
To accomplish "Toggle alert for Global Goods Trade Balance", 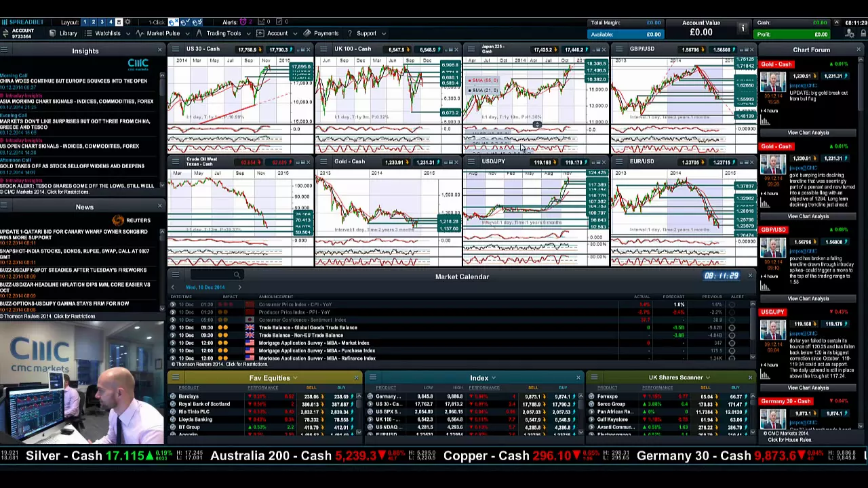I will tap(732, 327).
